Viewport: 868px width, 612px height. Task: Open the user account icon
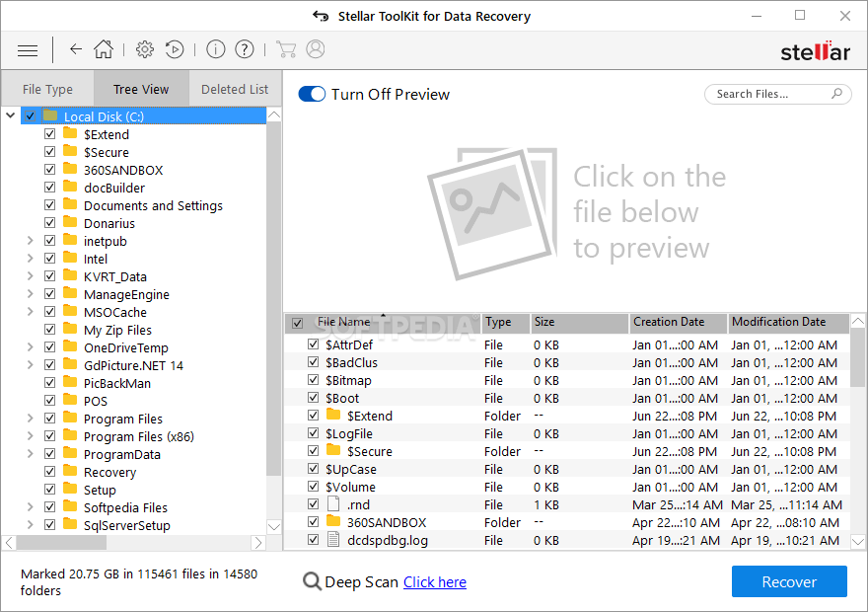[316, 49]
